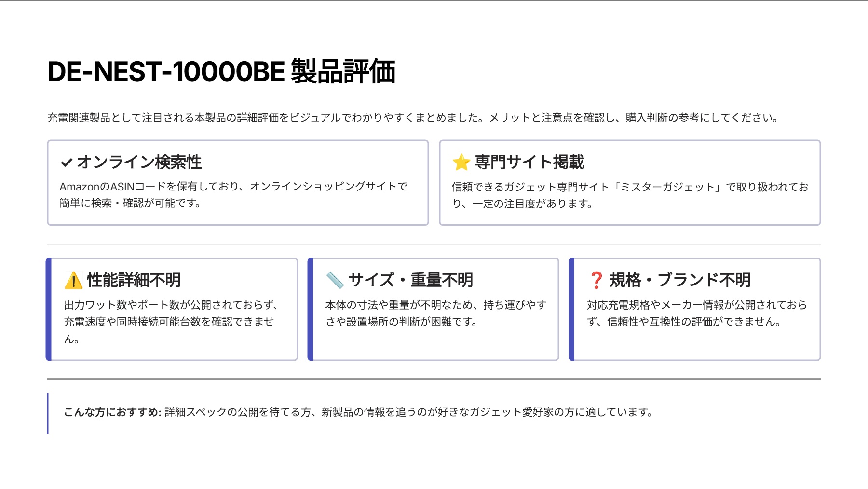
Task: Click the オンライン検索性 card heading
Action: 139,162
